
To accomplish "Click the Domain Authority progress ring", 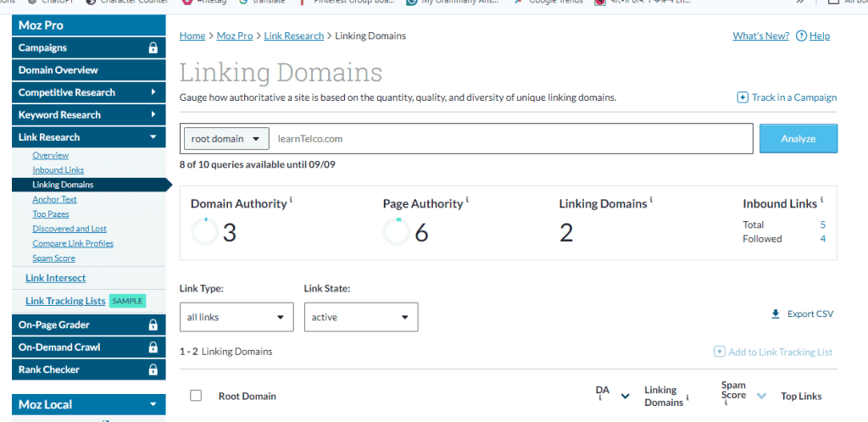I will (x=205, y=232).
